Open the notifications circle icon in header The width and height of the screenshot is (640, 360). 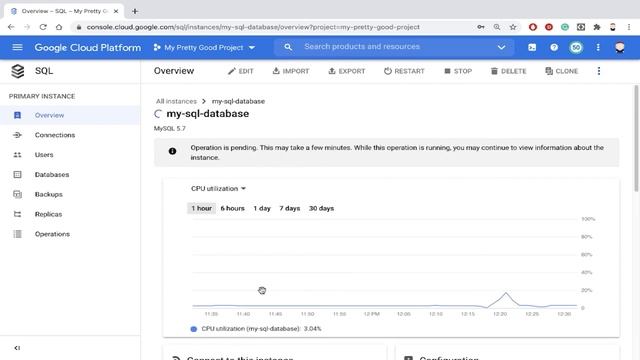[576, 47]
